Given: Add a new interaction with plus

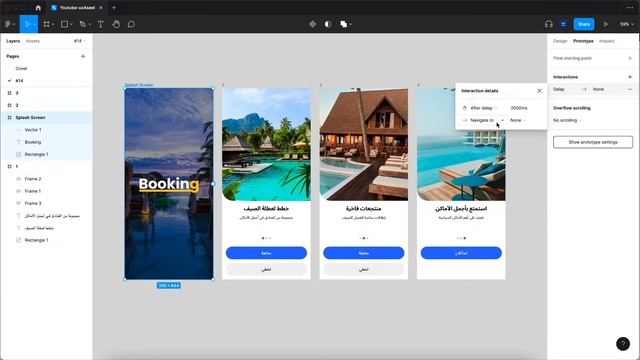Looking at the screenshot, I should 630,77.
